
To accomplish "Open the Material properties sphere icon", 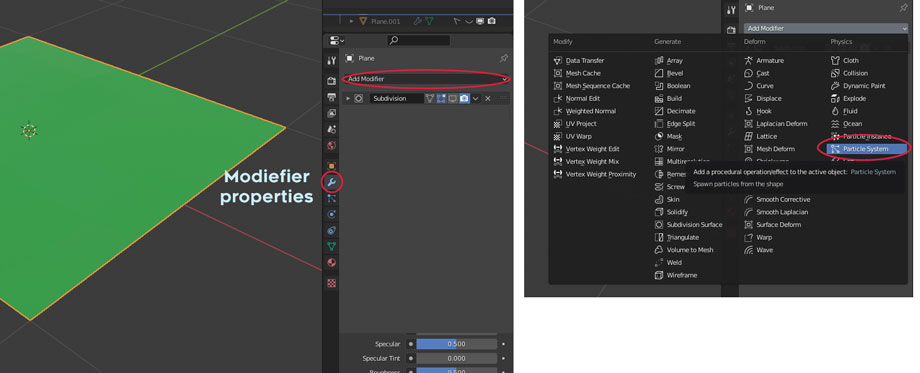I will pyautogui.click(x=332, y=263).
